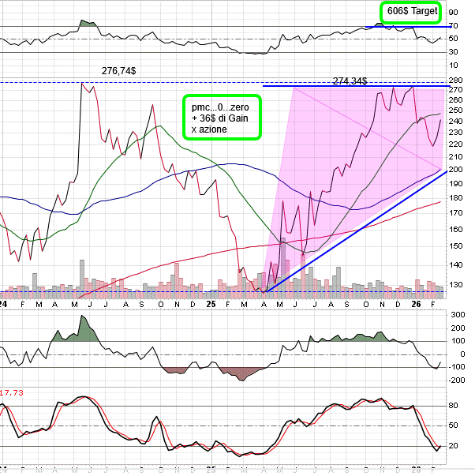Click the 280 level on price axis
The image size is (475, 476).
pos(455,80)
